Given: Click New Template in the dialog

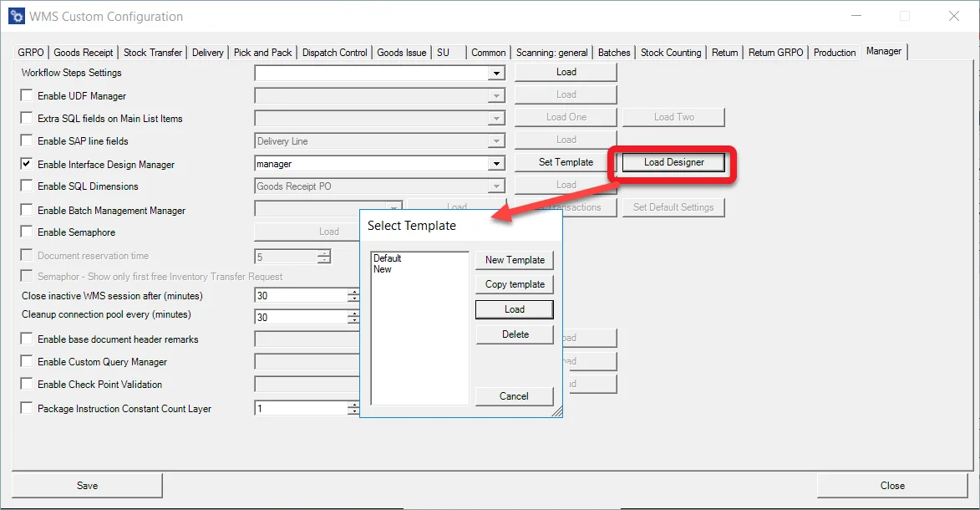Looking at the screenshot, I should (x=514, y=260).
